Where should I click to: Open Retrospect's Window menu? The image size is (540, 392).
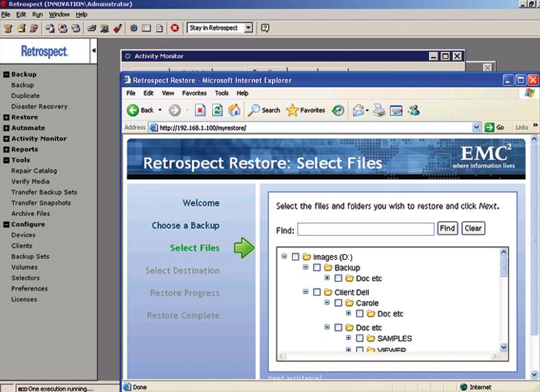coord(59,14)
